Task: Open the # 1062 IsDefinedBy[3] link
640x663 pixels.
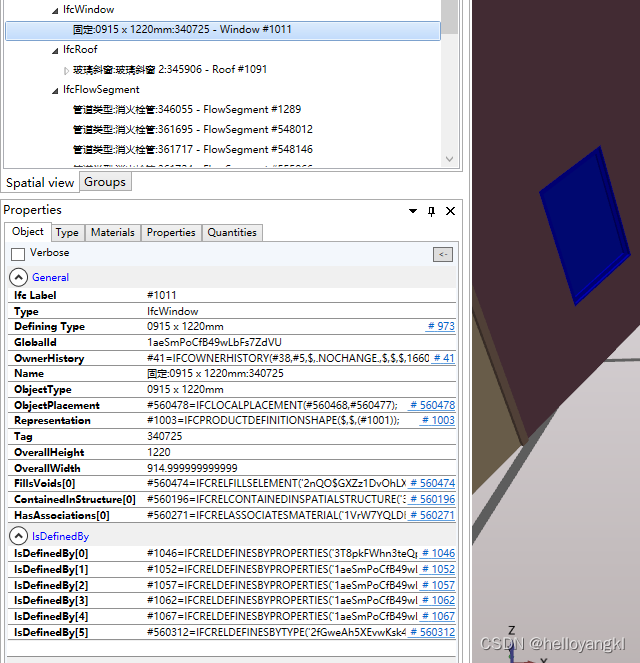Action: (x=438, y=600)
